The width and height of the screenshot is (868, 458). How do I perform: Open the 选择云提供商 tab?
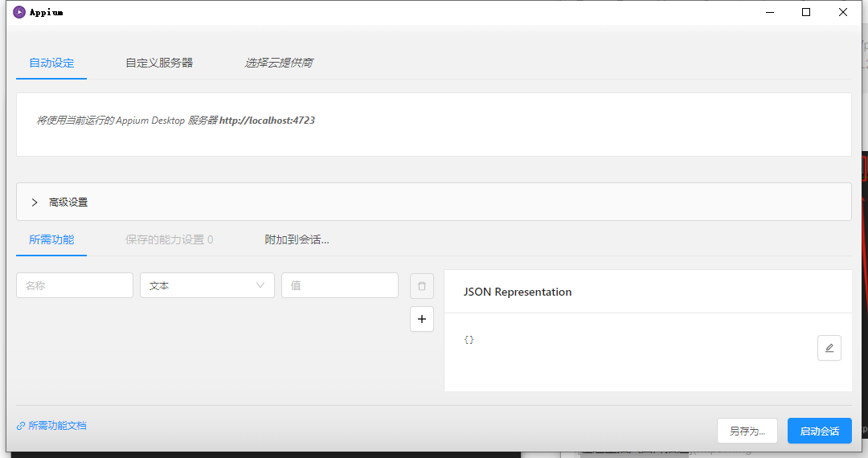(x=278, y=63)
